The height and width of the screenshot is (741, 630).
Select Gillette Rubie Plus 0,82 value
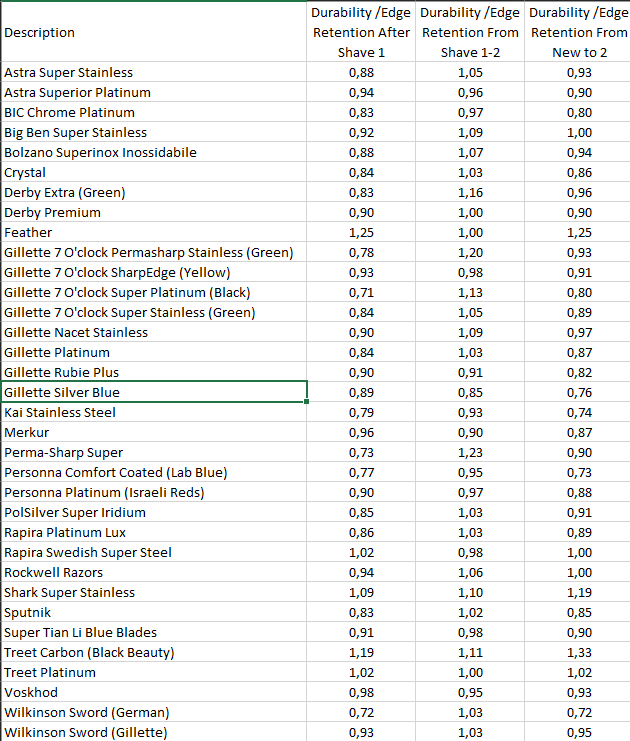tap(578, 372)
